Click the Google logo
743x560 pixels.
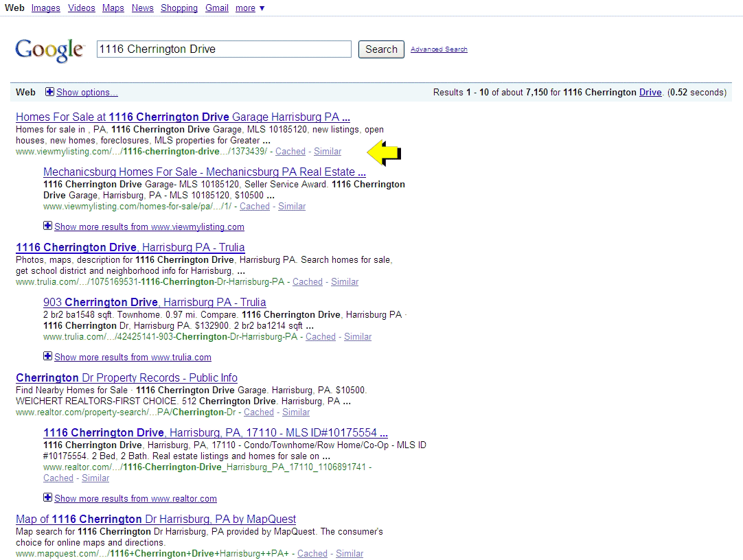[x=49, y=50]
